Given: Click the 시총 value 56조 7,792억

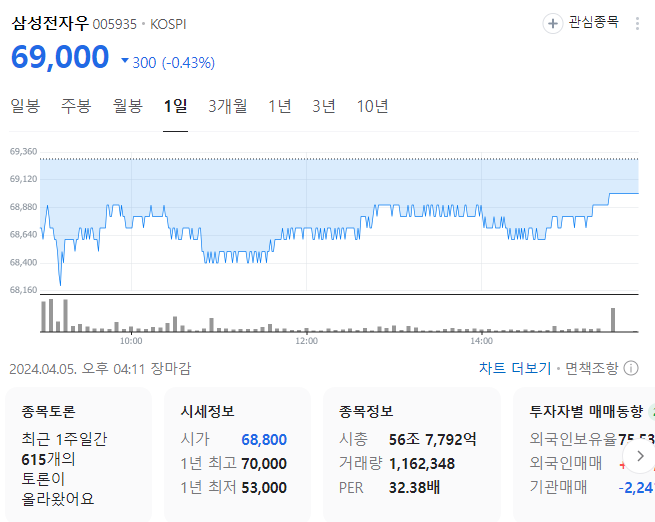Looking at the screenshot, I should point(432,439).
